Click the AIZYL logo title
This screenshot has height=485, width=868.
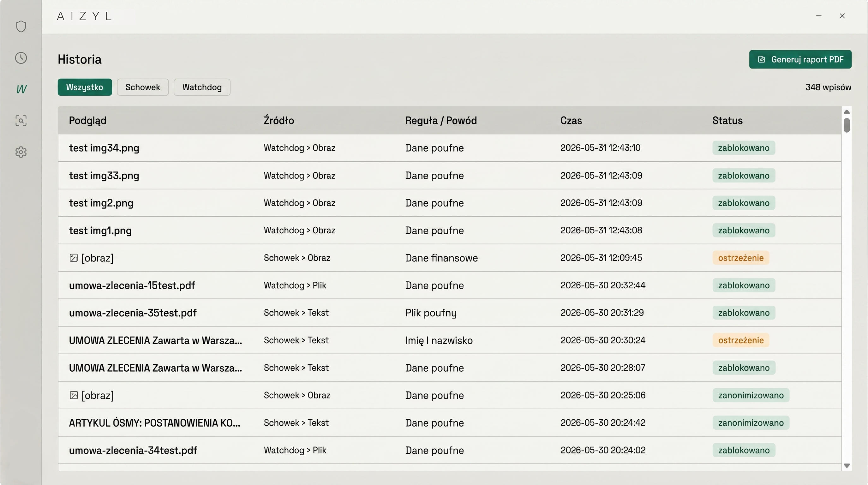coord(84,16)
